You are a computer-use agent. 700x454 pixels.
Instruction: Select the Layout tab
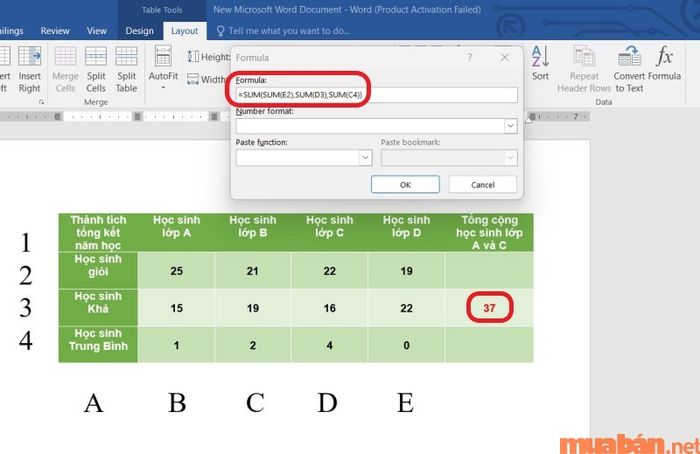184,31
